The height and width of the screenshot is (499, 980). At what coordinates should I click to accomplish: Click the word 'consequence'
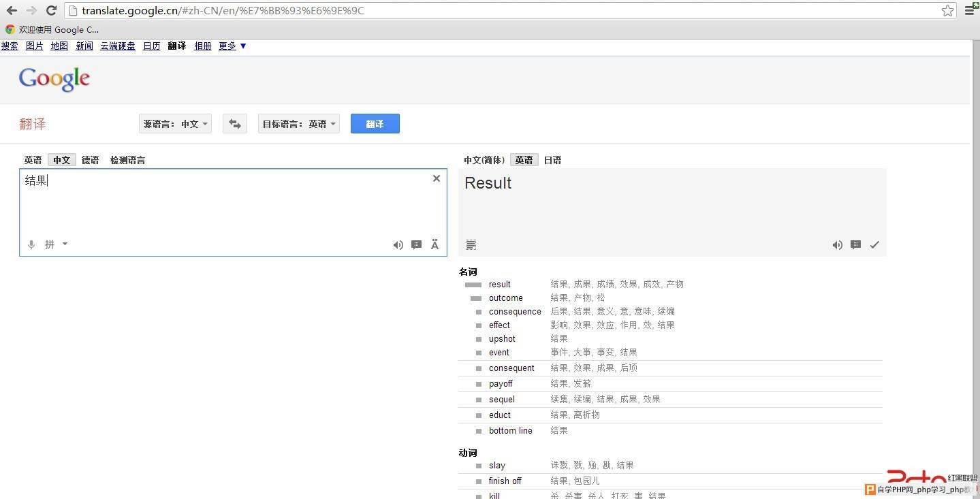coord(515,312)
